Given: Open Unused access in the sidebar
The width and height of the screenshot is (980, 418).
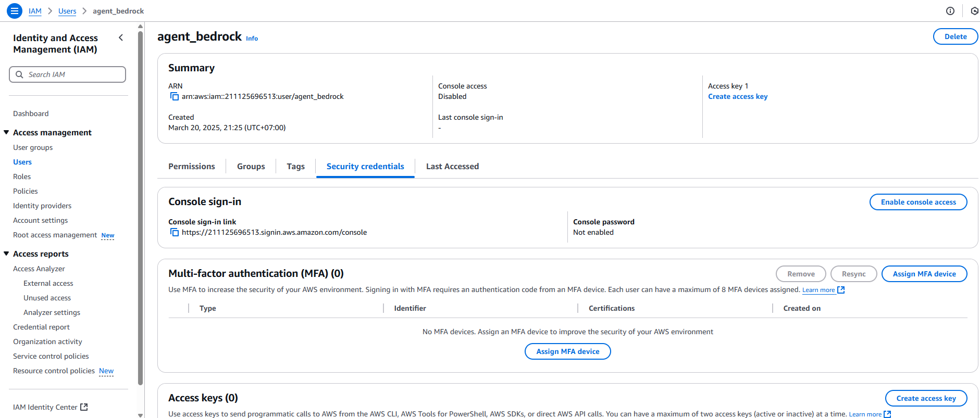Looking at the screenshot, I should (x=47, y=298).
